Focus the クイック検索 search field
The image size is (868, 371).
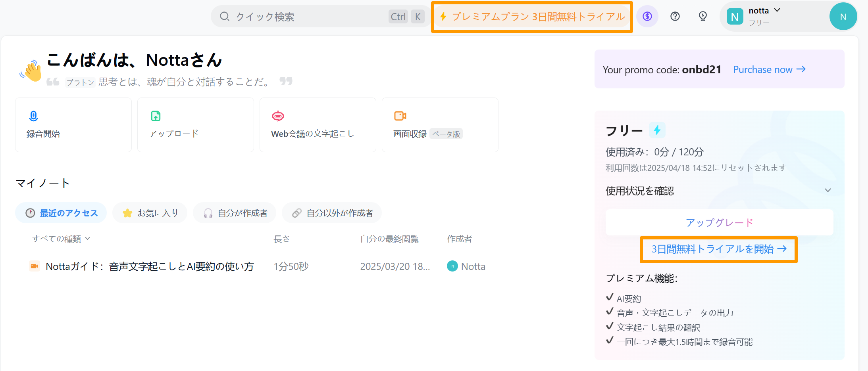[x=320, y=16]
